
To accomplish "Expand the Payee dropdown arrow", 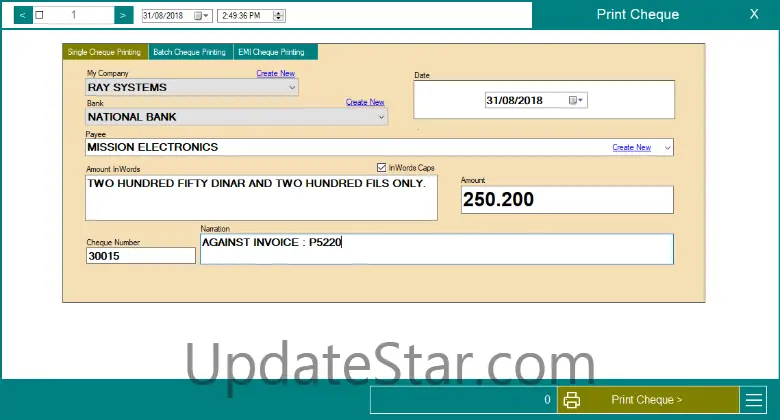I will (x=668, y=148).
